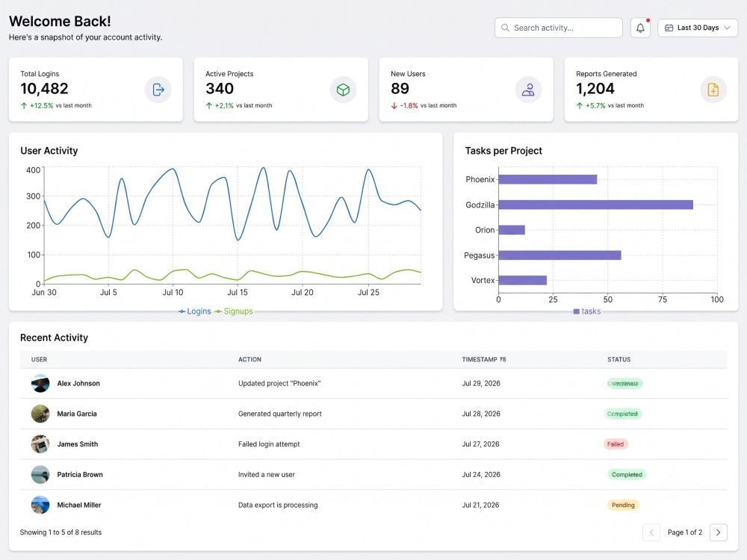The image size is (747, 560).
Task: Click Michael Miller's avatar
Action: (x=40, y=505)
